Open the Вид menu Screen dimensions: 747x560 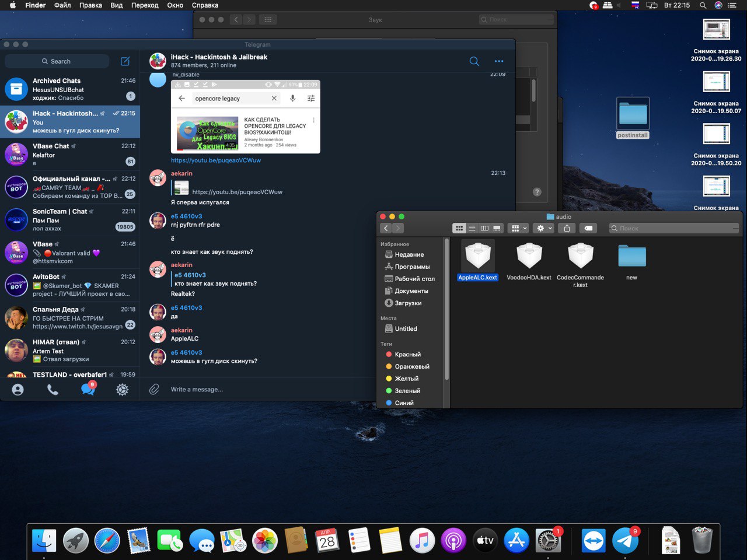point(117,5)
